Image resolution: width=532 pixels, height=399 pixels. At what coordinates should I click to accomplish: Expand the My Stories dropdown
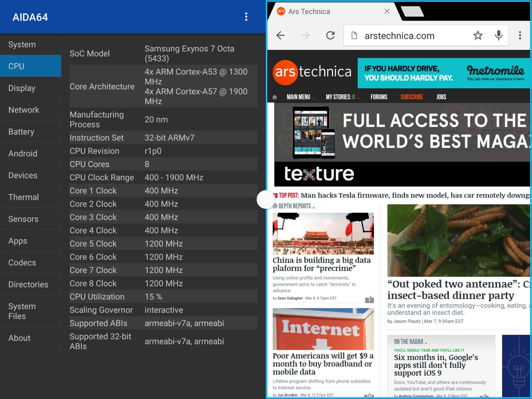click(x=342, y=97)
